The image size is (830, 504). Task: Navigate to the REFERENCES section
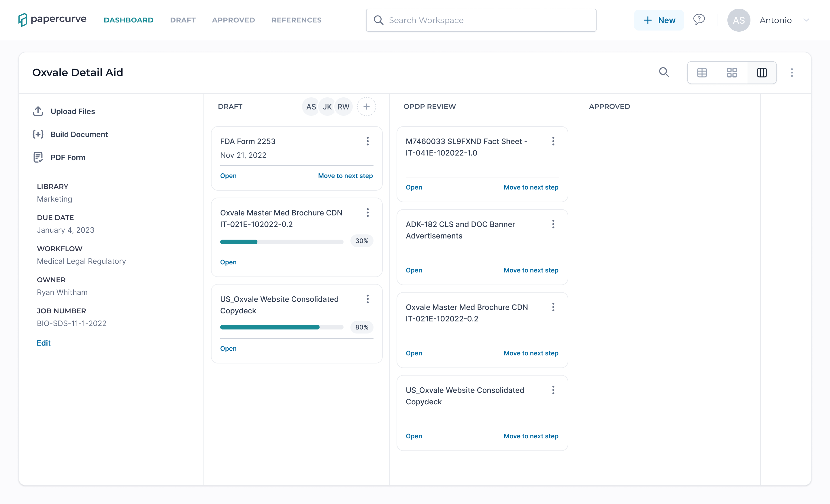(296, 20)
